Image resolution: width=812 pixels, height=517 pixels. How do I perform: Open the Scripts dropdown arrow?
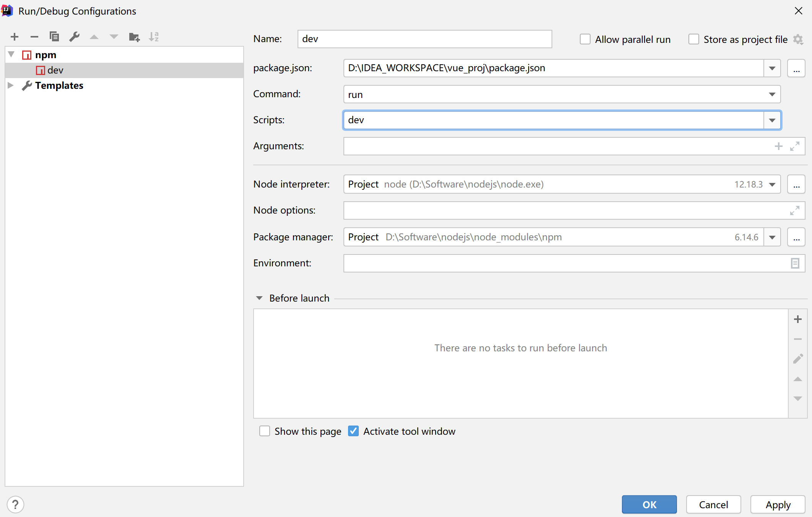772,121
